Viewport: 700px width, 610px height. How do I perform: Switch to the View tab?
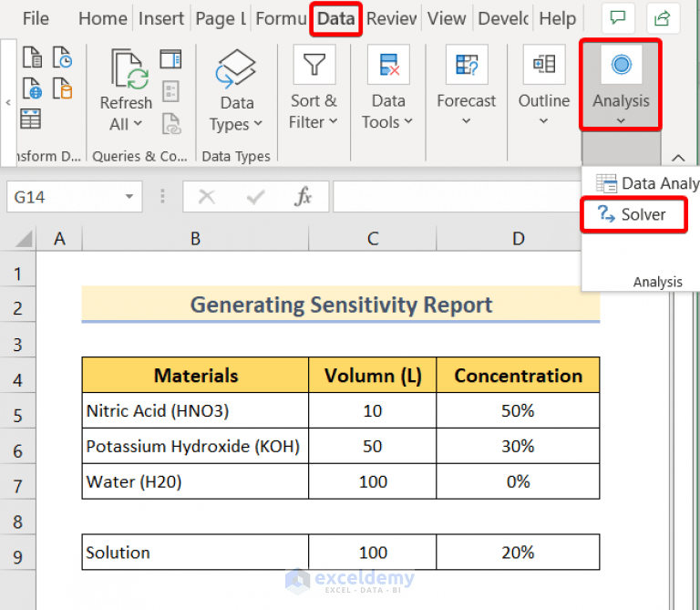coord(447,18)
